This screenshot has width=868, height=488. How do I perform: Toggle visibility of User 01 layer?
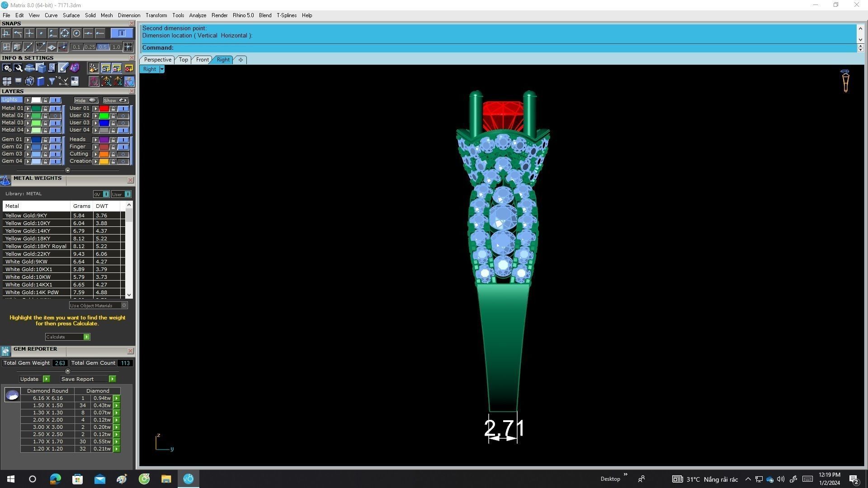pos(123,108)
